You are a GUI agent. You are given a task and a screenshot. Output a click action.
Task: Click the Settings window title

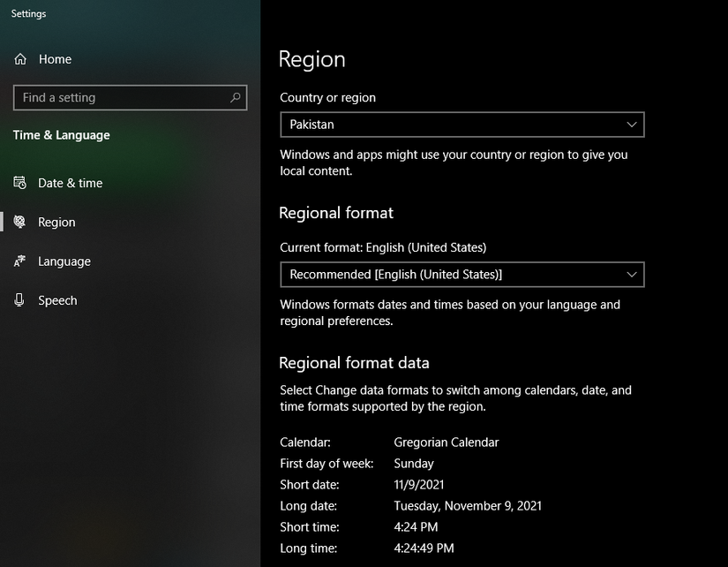(28, 13)
